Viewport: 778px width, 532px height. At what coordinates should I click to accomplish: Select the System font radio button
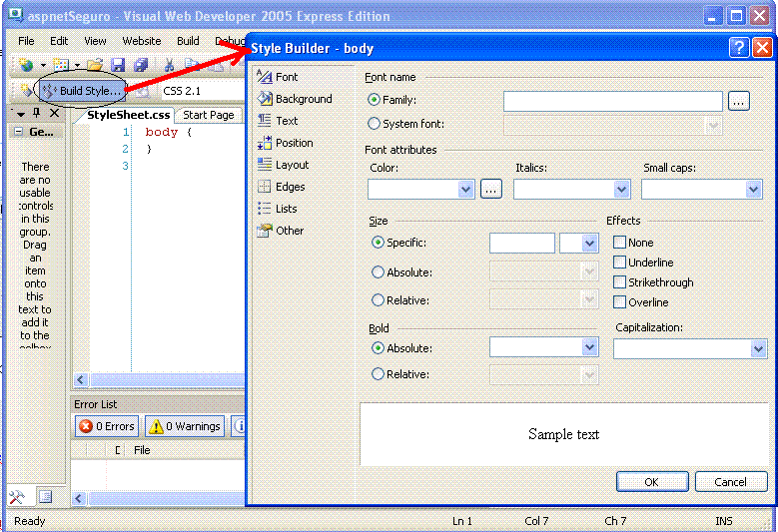point(374,124)
